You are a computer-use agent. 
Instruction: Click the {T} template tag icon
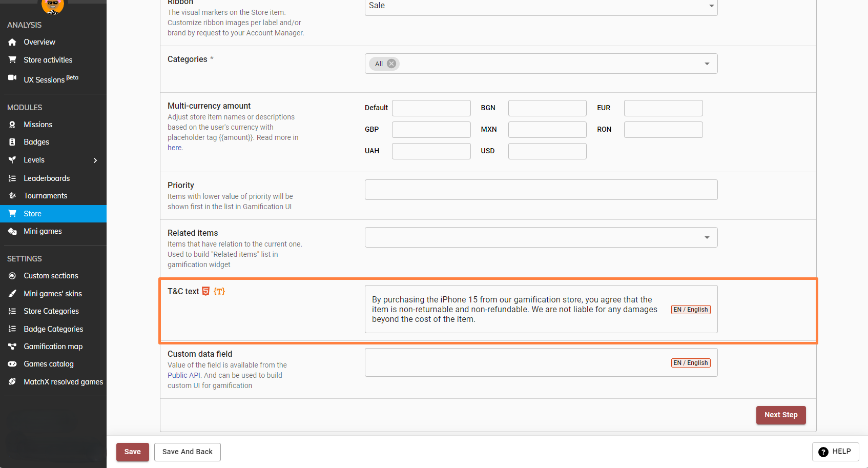(x=219, y=291)
